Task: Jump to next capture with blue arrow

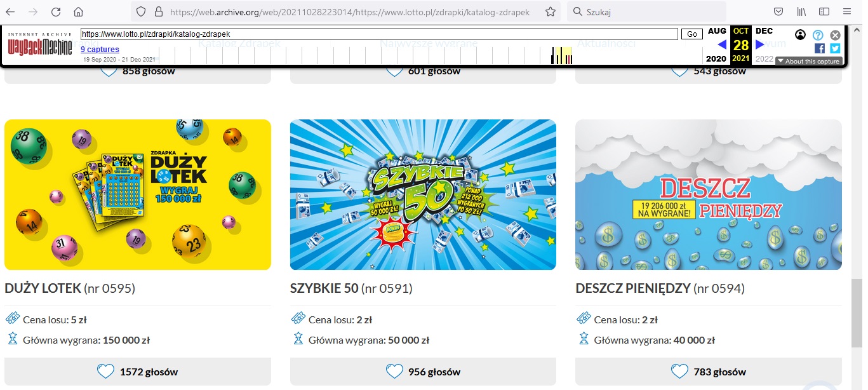Action: (x=760, y=44)
